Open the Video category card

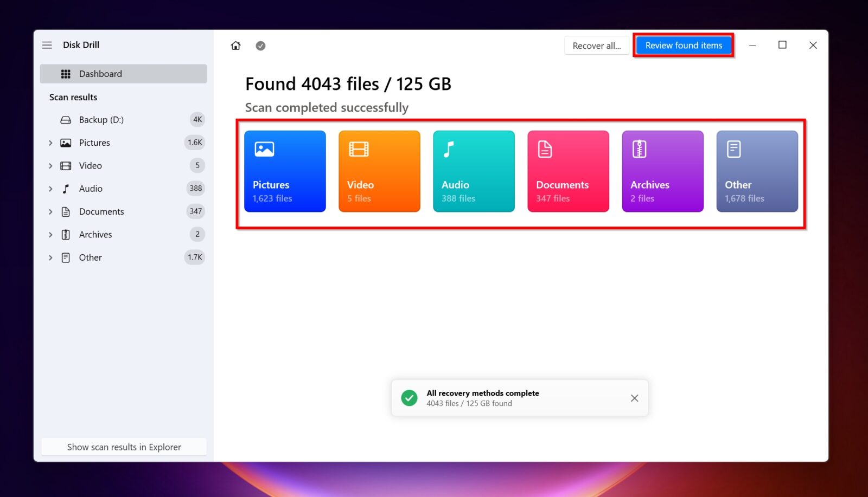(x=379, y=171)
